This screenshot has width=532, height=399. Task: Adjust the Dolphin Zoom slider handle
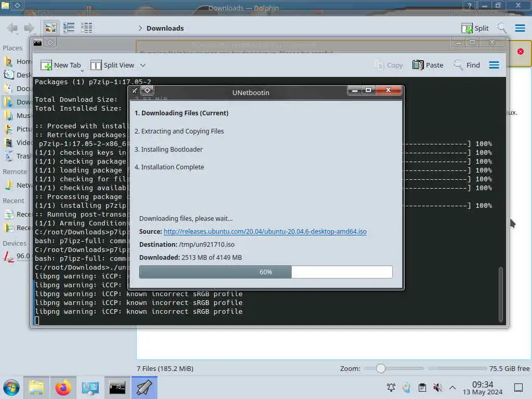[381, 368]
